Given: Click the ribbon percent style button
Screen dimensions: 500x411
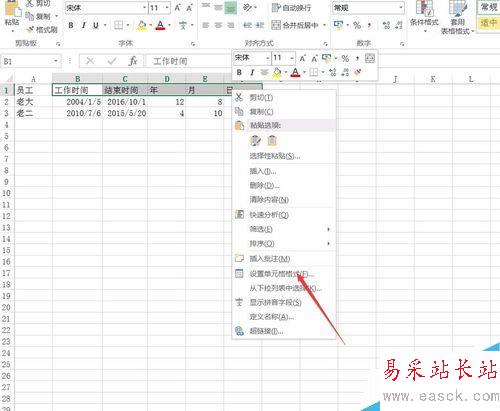Looking at the screenshot, I should pos(357,25).
